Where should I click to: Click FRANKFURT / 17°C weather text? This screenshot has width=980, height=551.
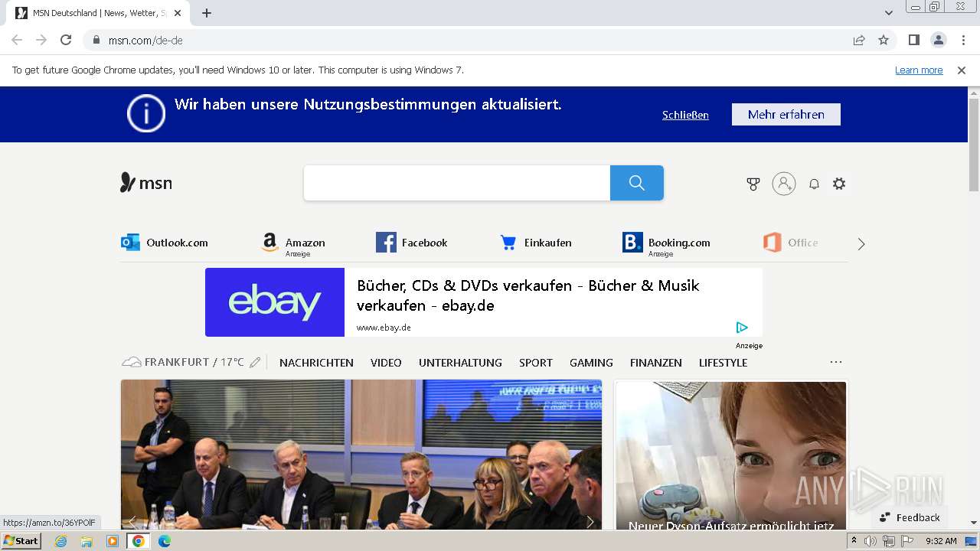point(194,362)
